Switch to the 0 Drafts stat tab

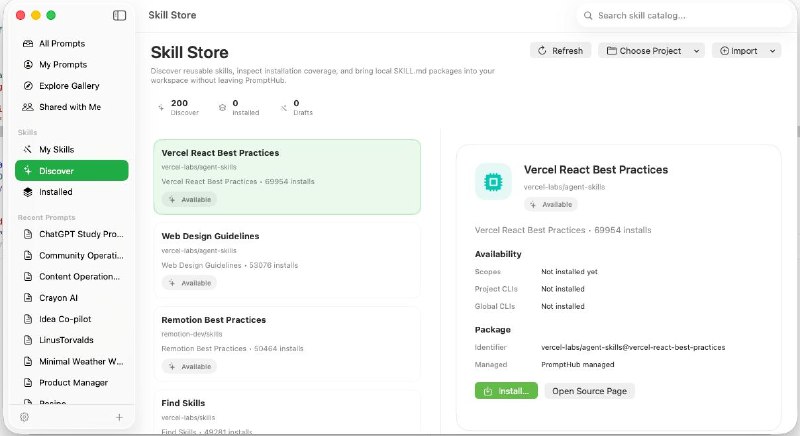[296, 107]
